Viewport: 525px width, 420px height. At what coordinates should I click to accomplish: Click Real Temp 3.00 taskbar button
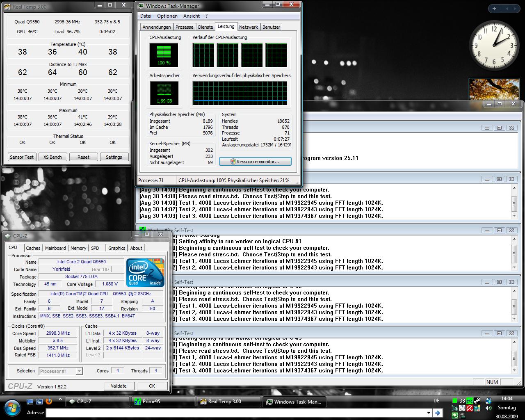pos(228,402)
